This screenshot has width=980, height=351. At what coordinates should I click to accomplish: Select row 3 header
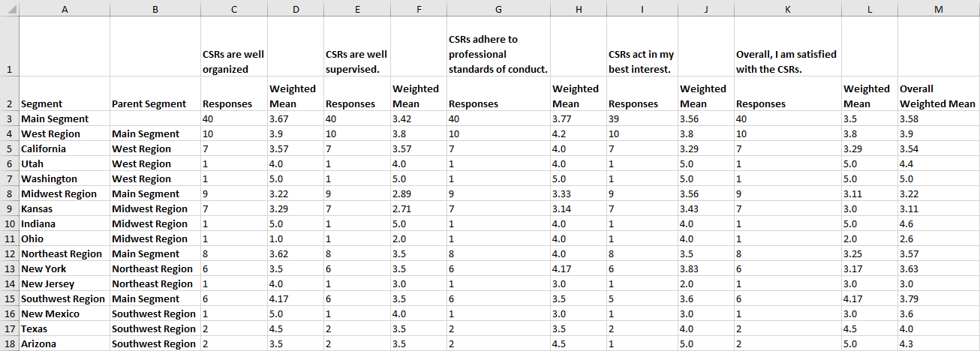[x=8, y=118]
